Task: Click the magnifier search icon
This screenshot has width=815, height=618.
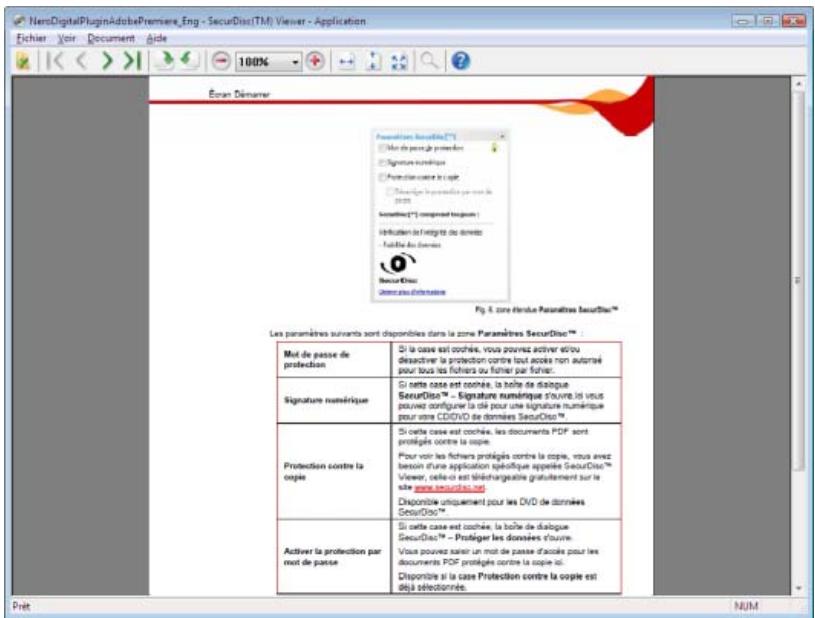Action: tap(429, 61)
